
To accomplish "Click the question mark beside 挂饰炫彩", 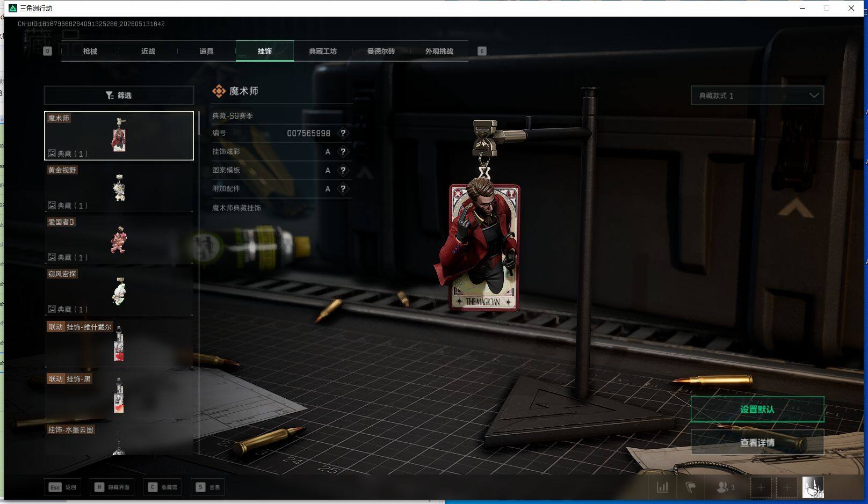I will [343, 152].
